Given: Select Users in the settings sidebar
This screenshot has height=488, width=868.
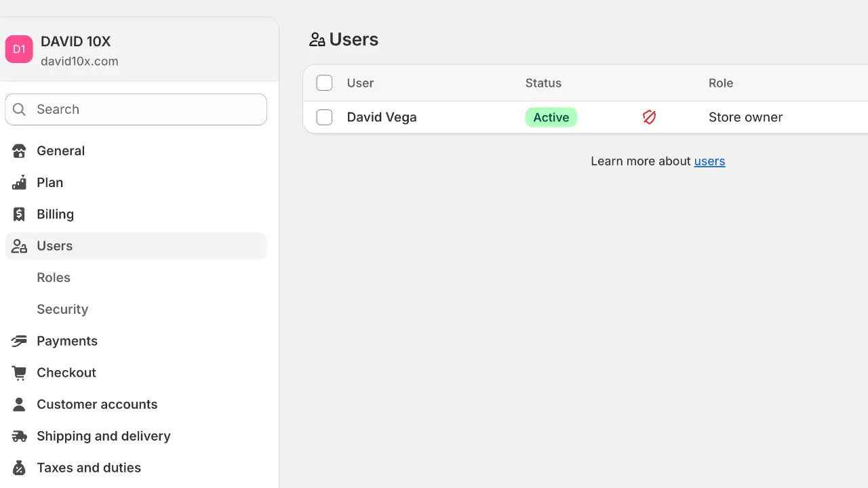Looking at the screenshot, I should (54, 246).
